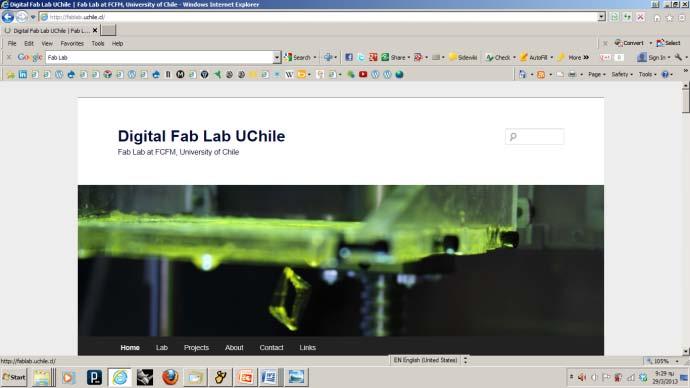Expand the Safety command bar menu
The height and width of the screenshot is (388, 690).
(622, 74)
